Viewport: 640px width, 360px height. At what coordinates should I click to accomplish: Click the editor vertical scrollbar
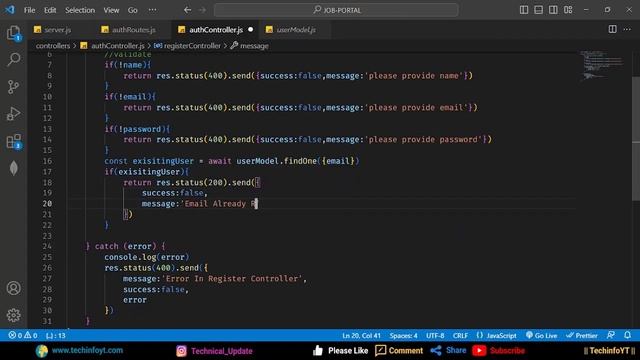[636, 139]
